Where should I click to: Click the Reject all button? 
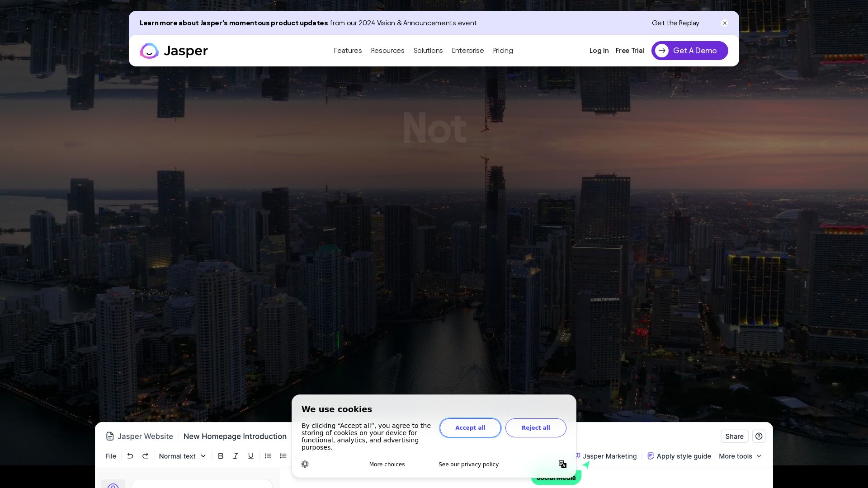coord(536,427)
